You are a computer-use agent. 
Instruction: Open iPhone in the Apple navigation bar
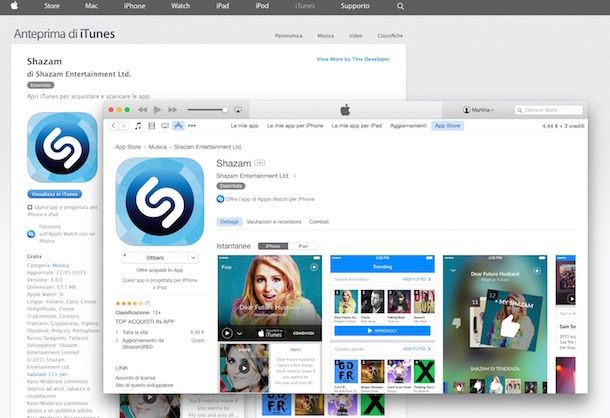135,6
